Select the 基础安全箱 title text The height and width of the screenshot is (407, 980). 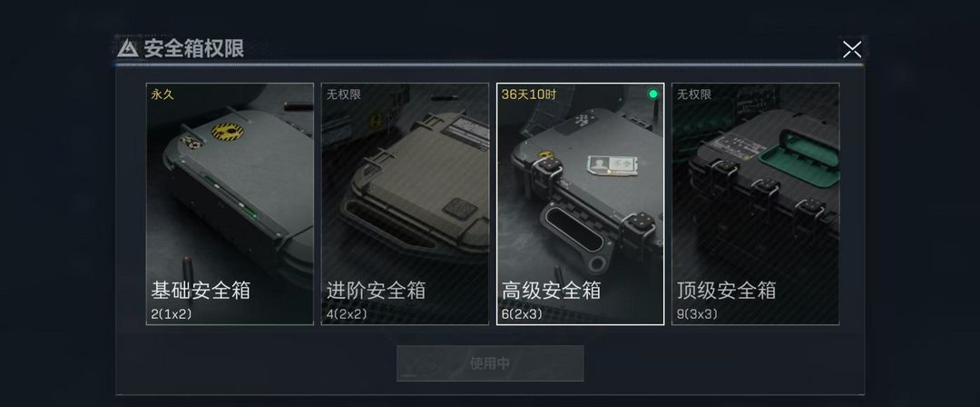[x=201, y=290]
